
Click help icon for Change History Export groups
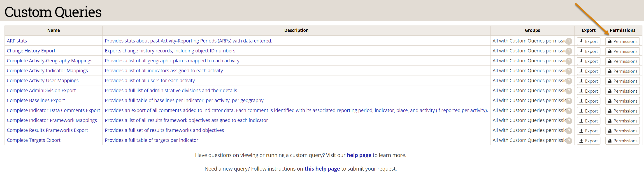569,51
